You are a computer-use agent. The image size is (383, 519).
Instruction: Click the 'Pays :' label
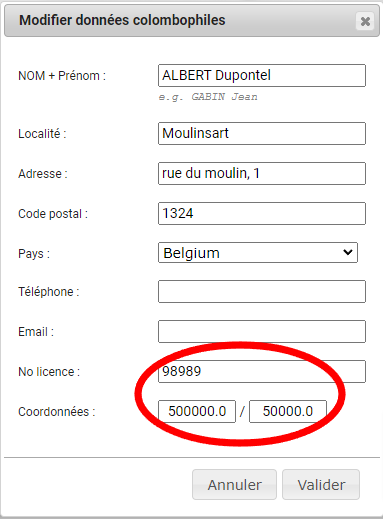tap(34, 254)
